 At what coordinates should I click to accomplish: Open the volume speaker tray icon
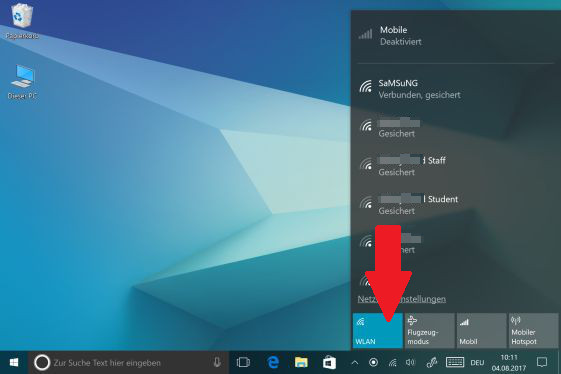[410, 363]
